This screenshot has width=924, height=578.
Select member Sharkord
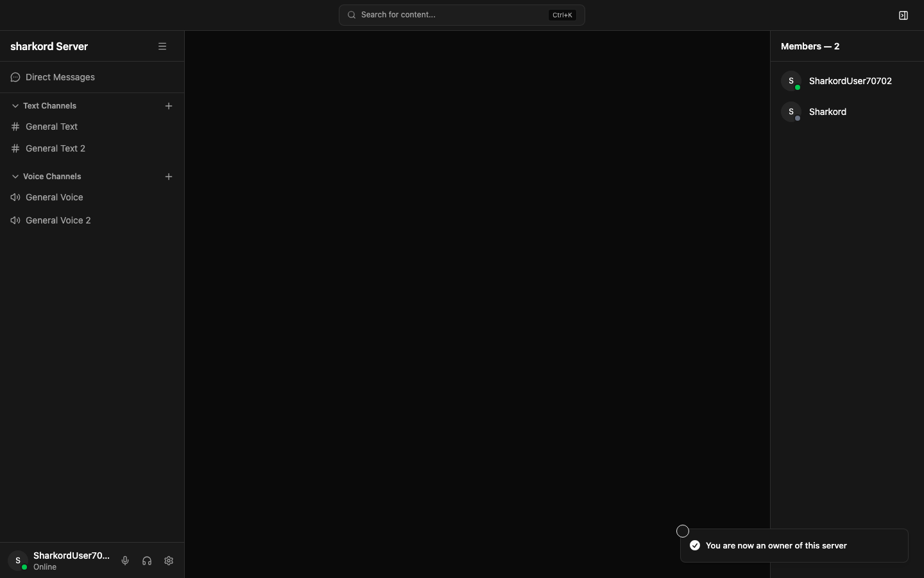[847, 112]
